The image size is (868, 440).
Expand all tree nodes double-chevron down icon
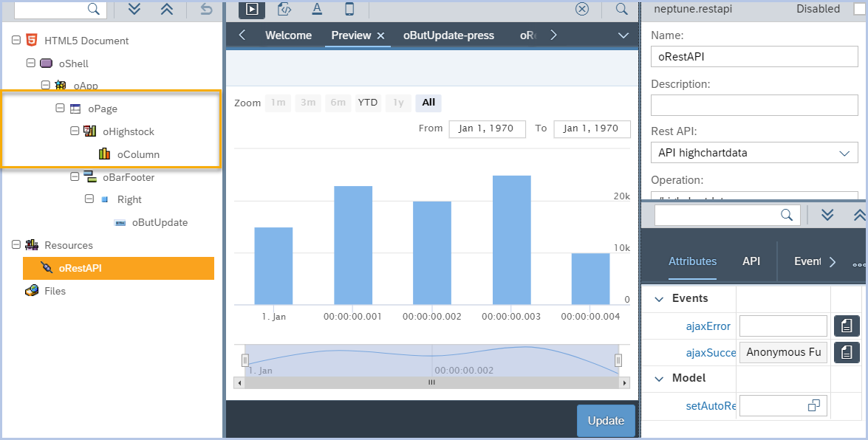click(x=134, y=9)
